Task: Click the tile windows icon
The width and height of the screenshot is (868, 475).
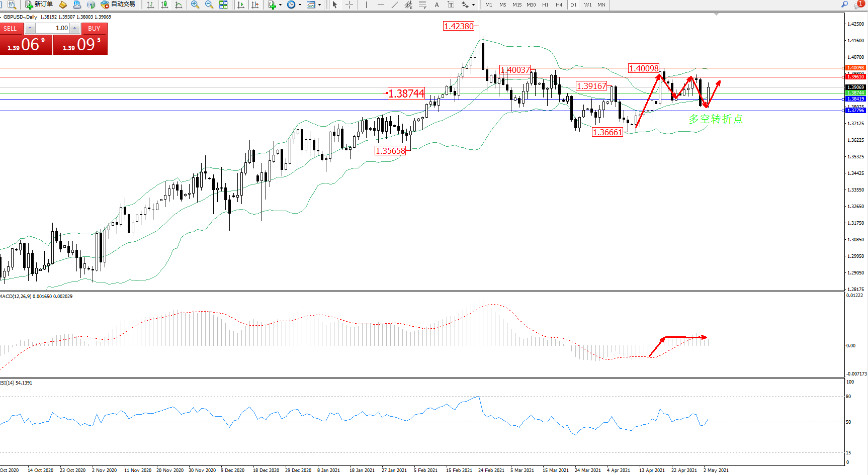Action: click(223, 5)
